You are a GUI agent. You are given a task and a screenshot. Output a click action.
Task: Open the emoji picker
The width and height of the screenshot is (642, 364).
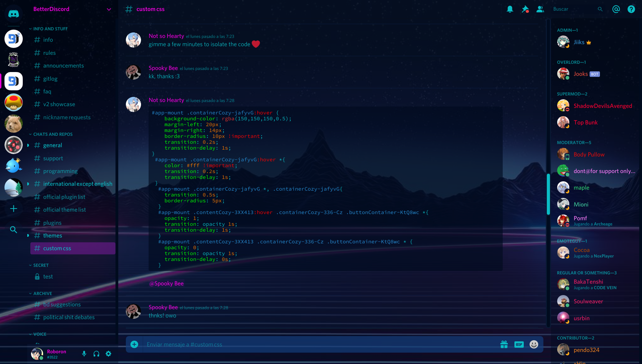[534, 344]
